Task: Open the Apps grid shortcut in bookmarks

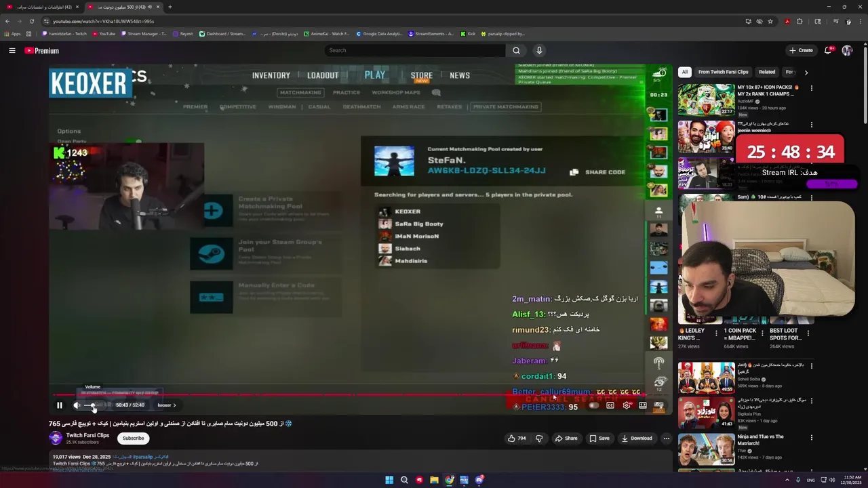Action: (x=13, y=34)
